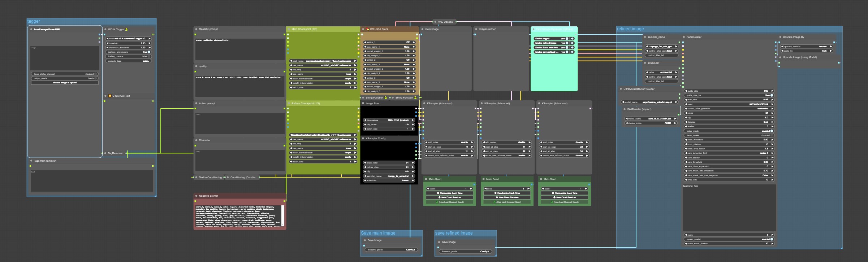Click the VAE Decode node collapse dot
Screen dimensions: 868x262
pos(435,22)
